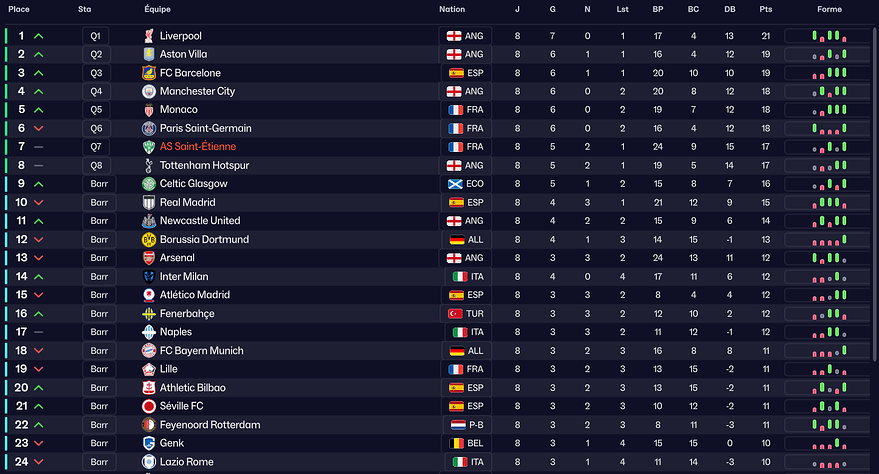Click the Belgian flag in Genk's row
The image size is (879, 474).
point(455,443)
